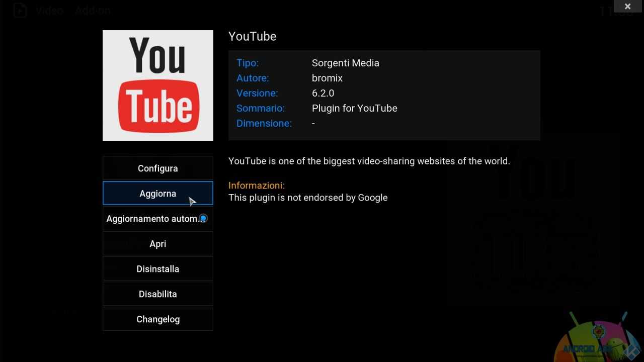The width and height of the screenshot is (644, 362).
Task: Select the YouTube title text
Action: 252,36
